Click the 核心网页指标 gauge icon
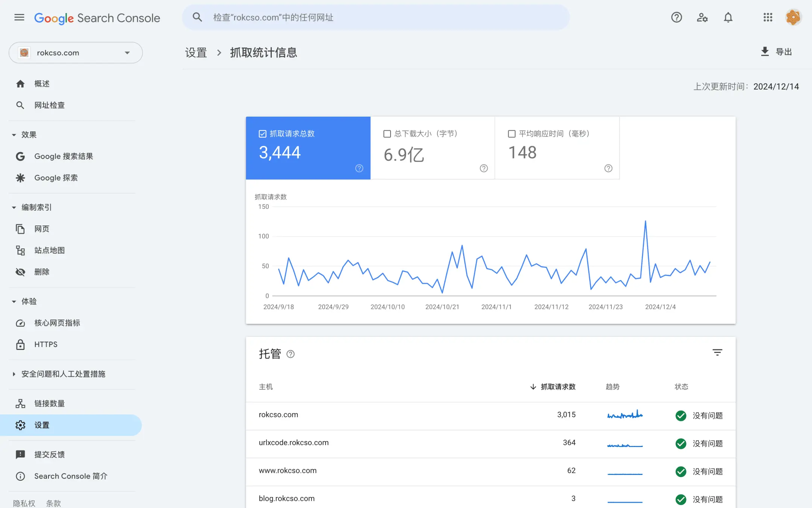 20,323
